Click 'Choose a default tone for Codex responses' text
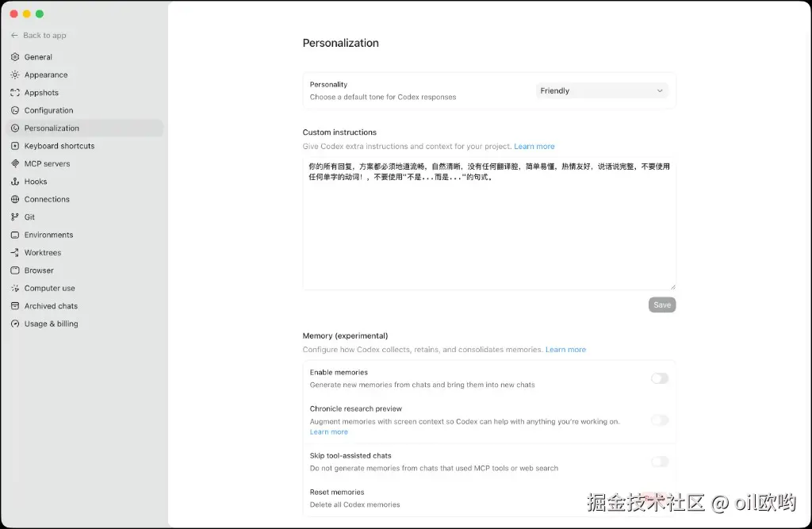The width and height of the screenshot is (812, 529). click(x=383, y=97)
